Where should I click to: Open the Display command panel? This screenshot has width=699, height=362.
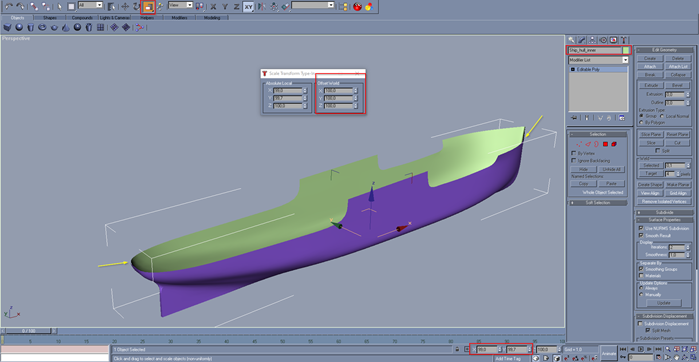613,39
